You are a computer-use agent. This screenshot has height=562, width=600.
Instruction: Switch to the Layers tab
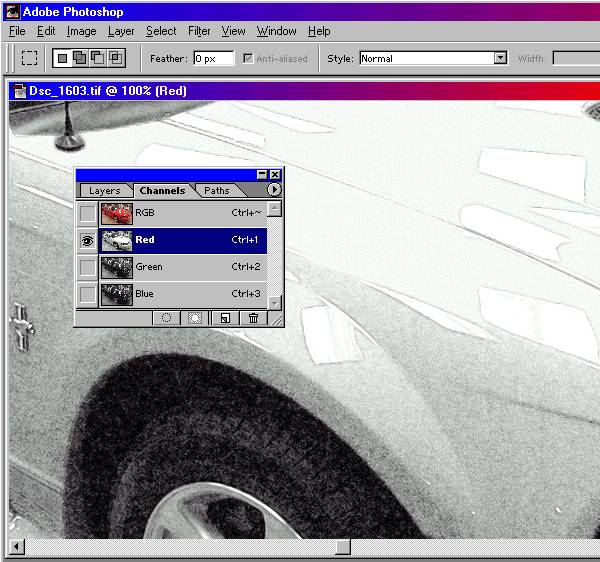104,190
